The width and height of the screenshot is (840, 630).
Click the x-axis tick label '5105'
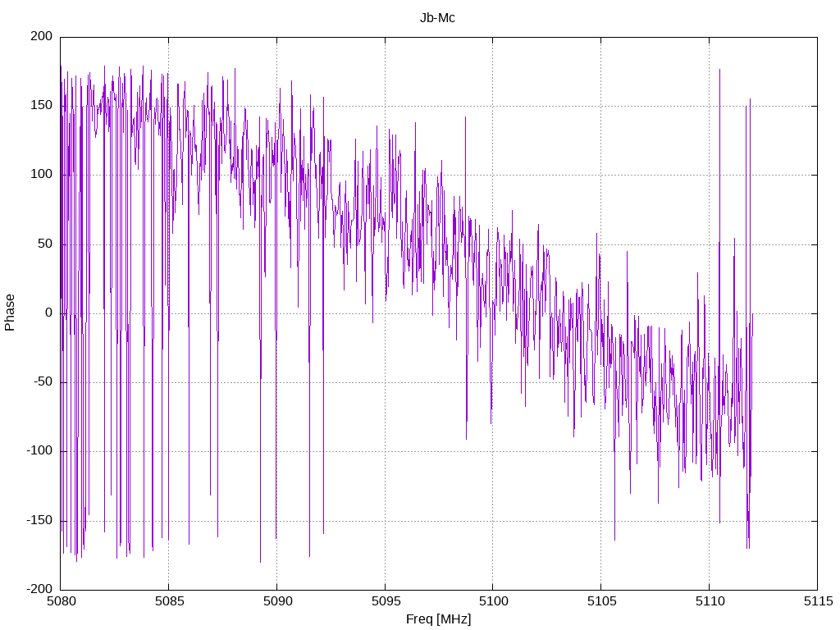601,601
